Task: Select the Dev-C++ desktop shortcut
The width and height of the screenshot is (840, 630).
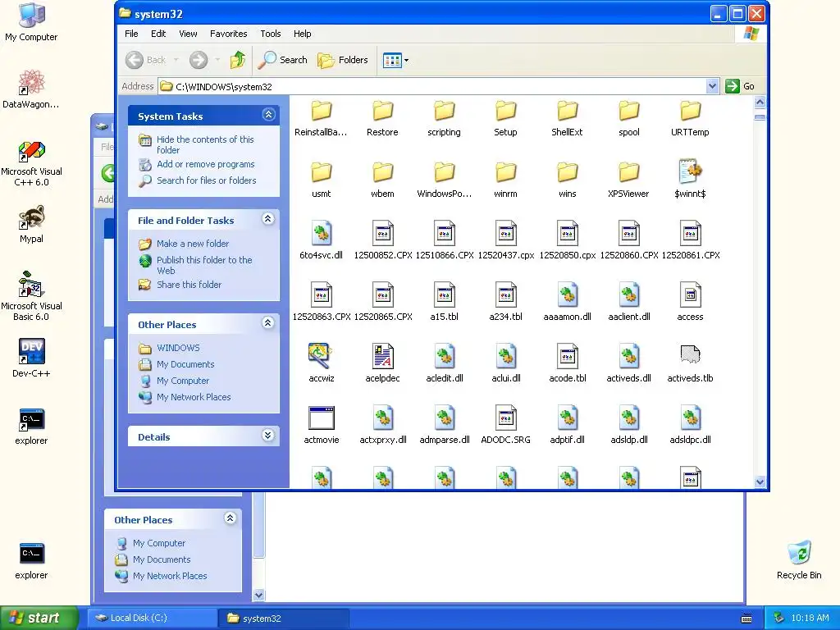Action: click(32, 358)
